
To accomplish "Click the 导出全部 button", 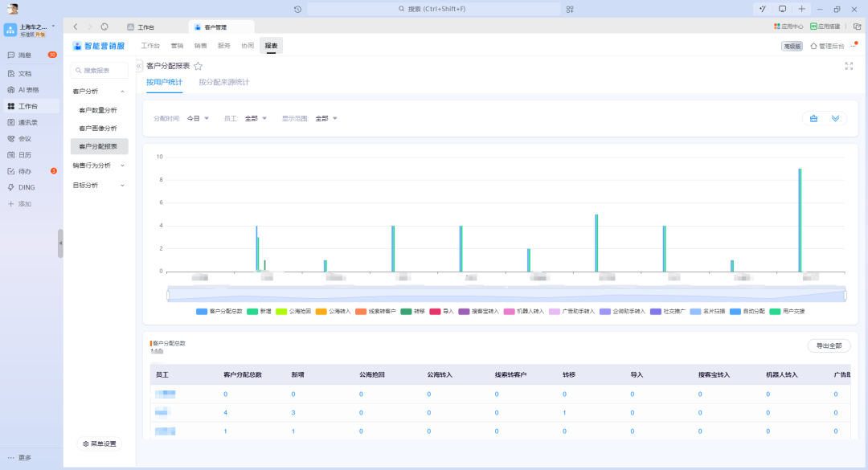I will 829,345.
